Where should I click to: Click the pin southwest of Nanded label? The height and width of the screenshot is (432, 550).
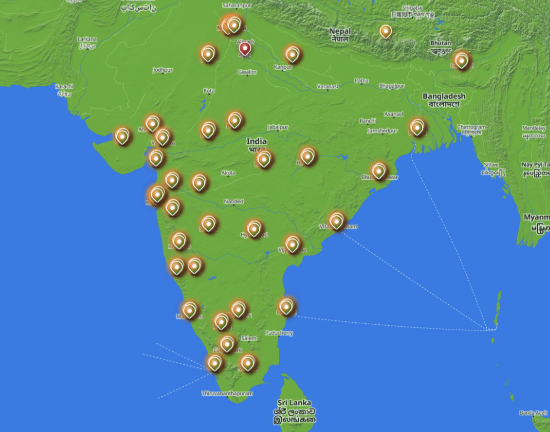[x=208, y=224]
